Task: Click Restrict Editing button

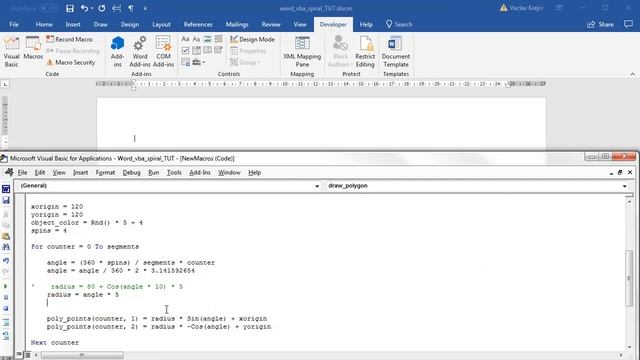Action: (365, 51)
